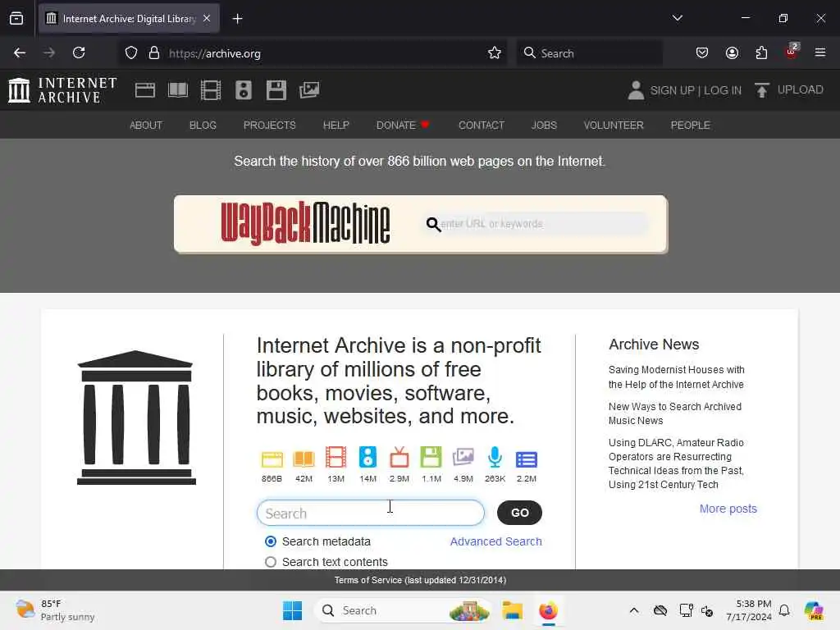The height and width of the screenshot is (630, 840).
Task: Click the upload arrow icon
Action: click(x=762, y=90)
